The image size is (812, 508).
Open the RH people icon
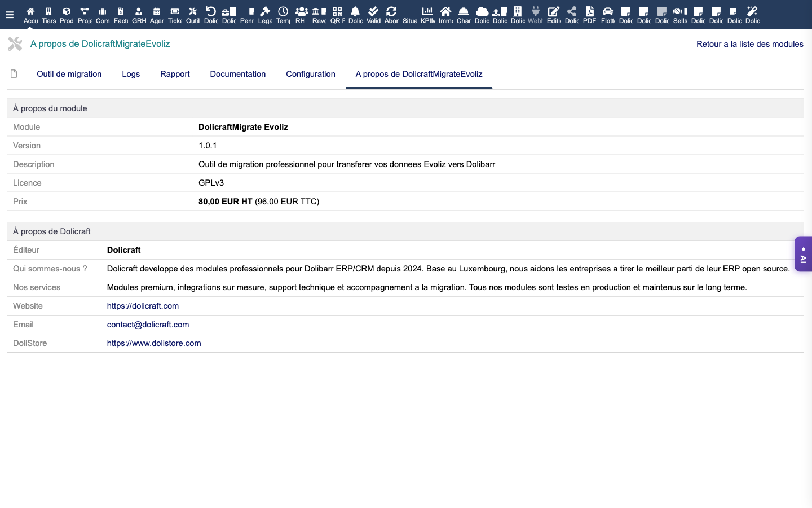click(x=302, y=11)
